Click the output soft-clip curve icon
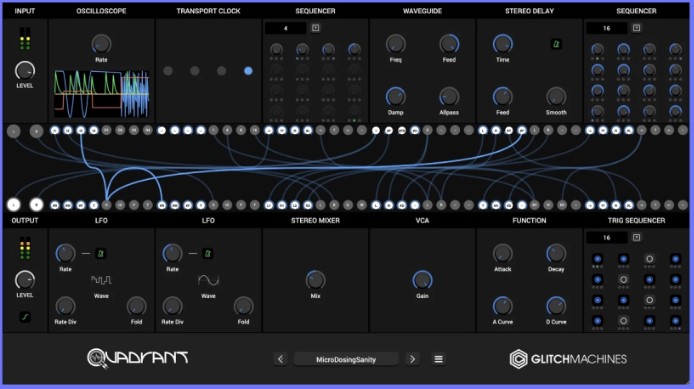 click(x=25, y=317)
